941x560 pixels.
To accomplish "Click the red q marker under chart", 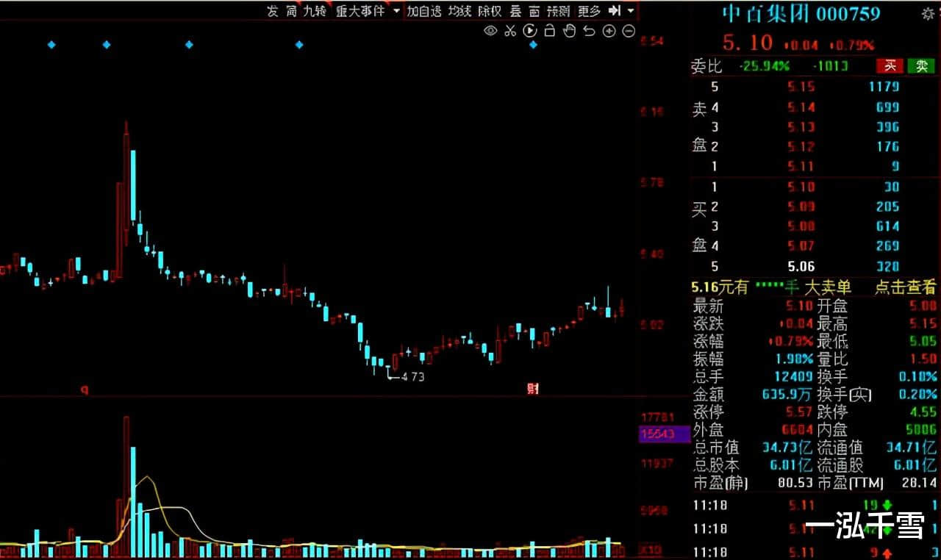I will (x=85, y=390).
